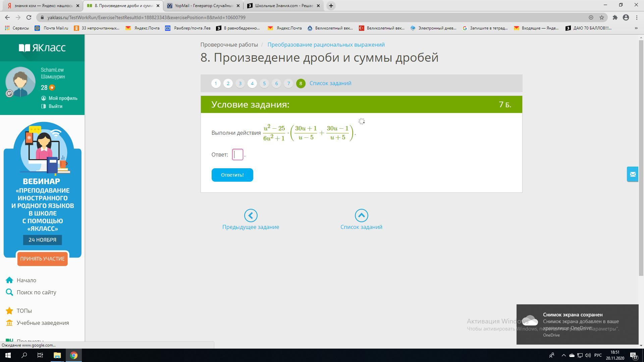Expand hidden bookmarks chevron

[636, 28]
